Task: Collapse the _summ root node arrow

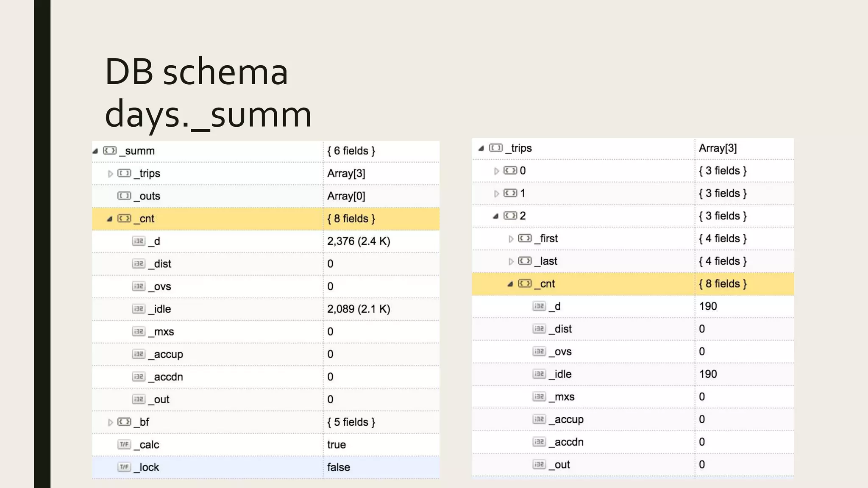Action: [x=95, y=151]
